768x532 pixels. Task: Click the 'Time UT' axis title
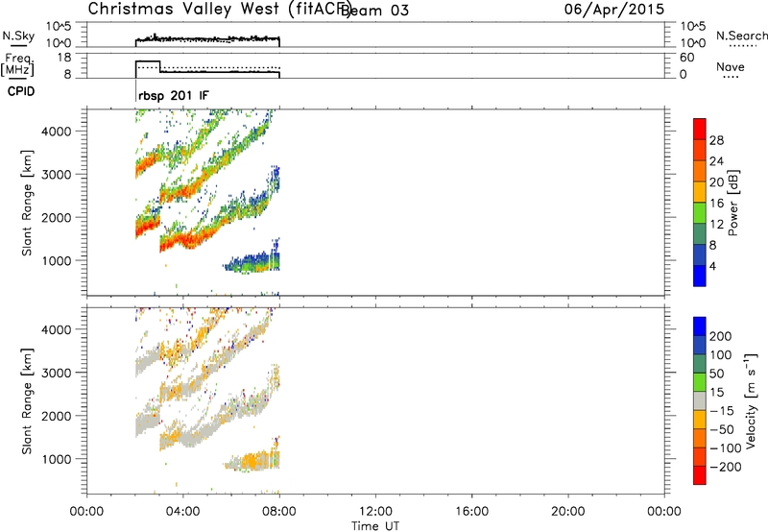[x=375, y=526]
